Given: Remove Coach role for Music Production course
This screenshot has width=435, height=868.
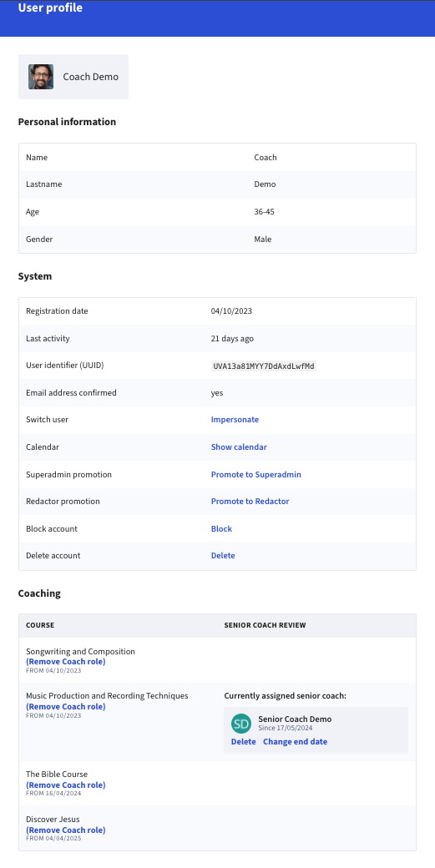Looking at the screenshot, I should (x=65, y=706).
